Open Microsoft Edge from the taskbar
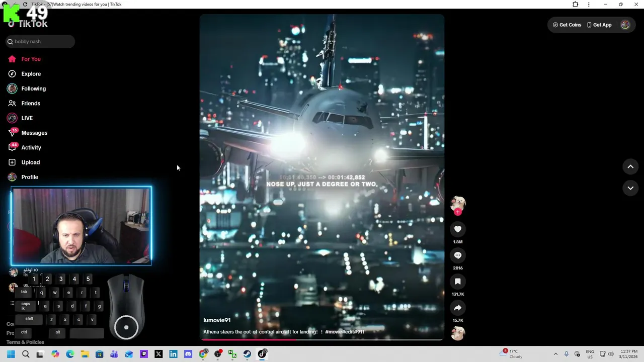The width and height of the screenshot is (644, 362). pyautogui.click(x=70, y=354)
